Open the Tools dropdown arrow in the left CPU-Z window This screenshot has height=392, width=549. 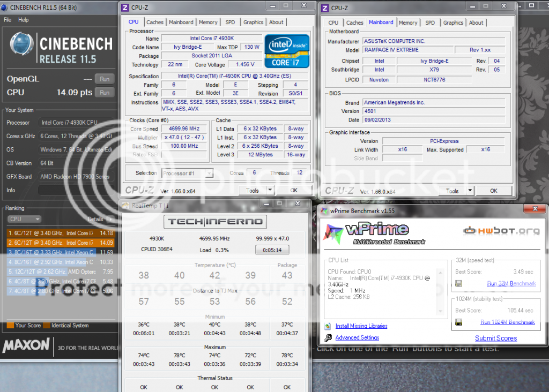269,190
